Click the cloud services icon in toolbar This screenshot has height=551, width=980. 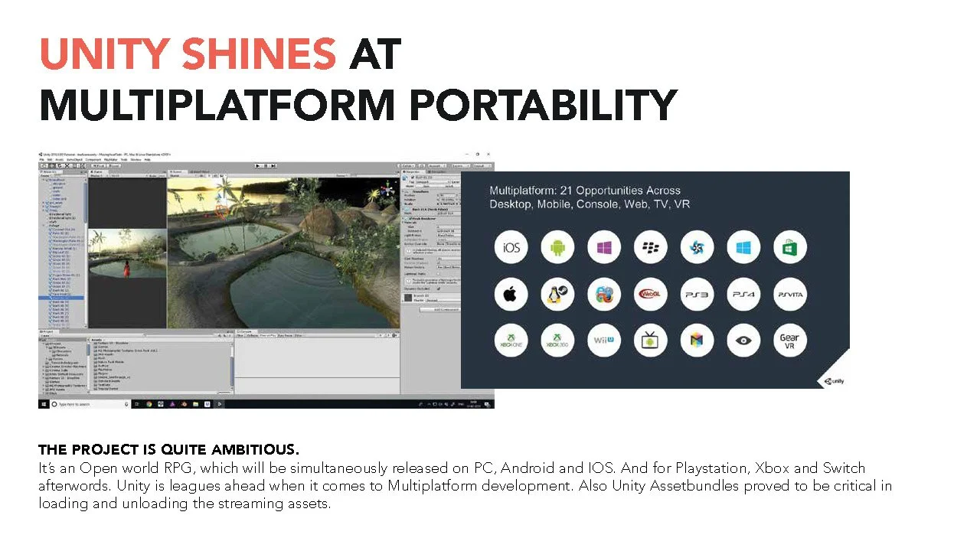tap(422, 166)
